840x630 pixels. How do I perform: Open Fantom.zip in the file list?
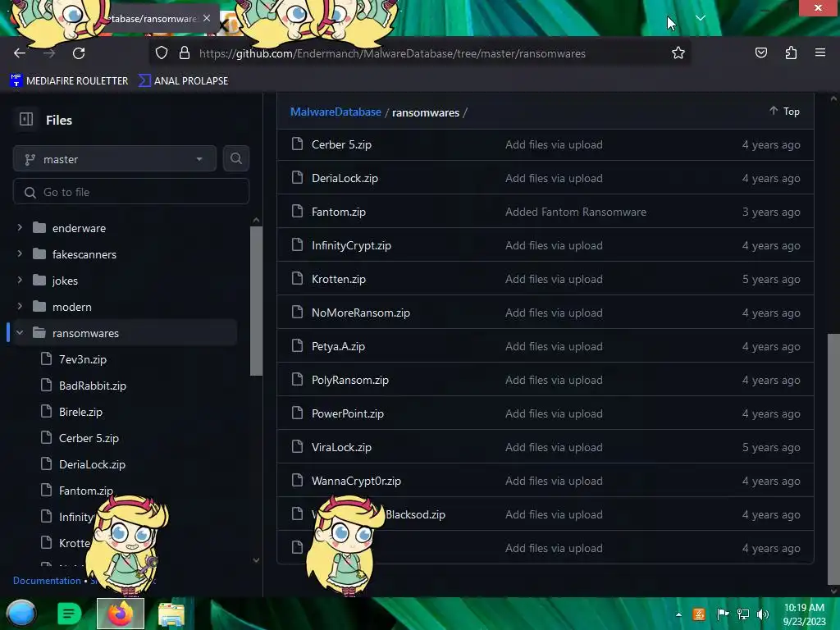click(x=339, y=212)
